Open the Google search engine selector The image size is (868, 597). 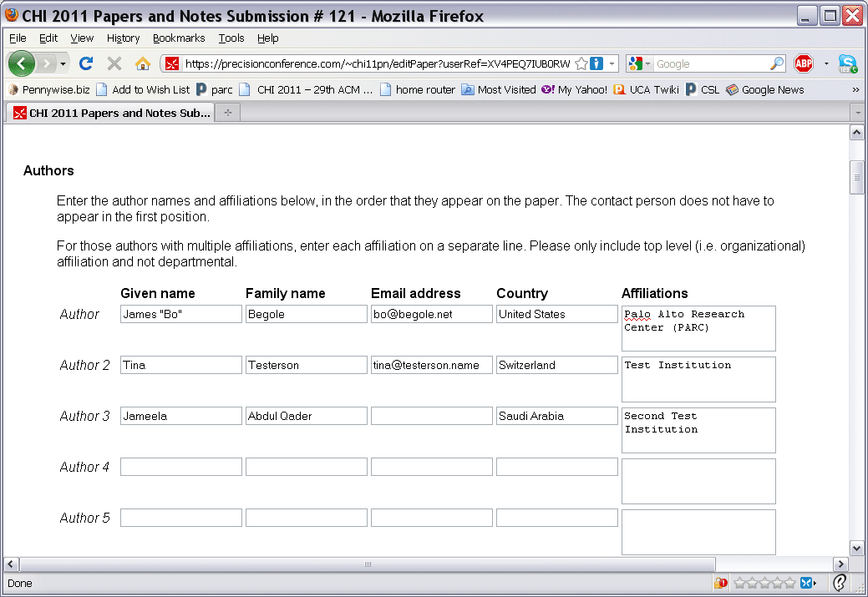[x=640, y=63]
